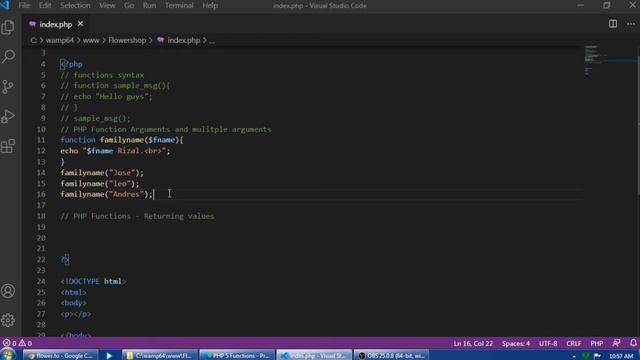The image size is (640, 360).
Task: Open the File menu
Action: coord(24,5)
